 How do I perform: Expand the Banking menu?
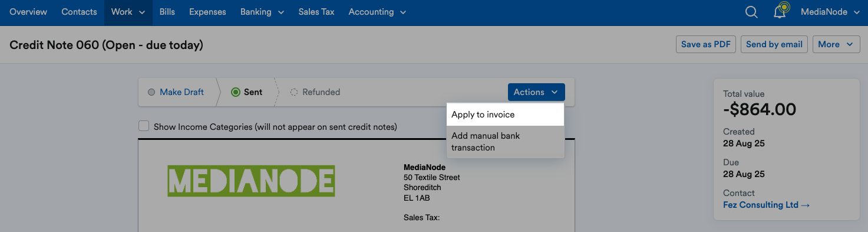(262, 12)
